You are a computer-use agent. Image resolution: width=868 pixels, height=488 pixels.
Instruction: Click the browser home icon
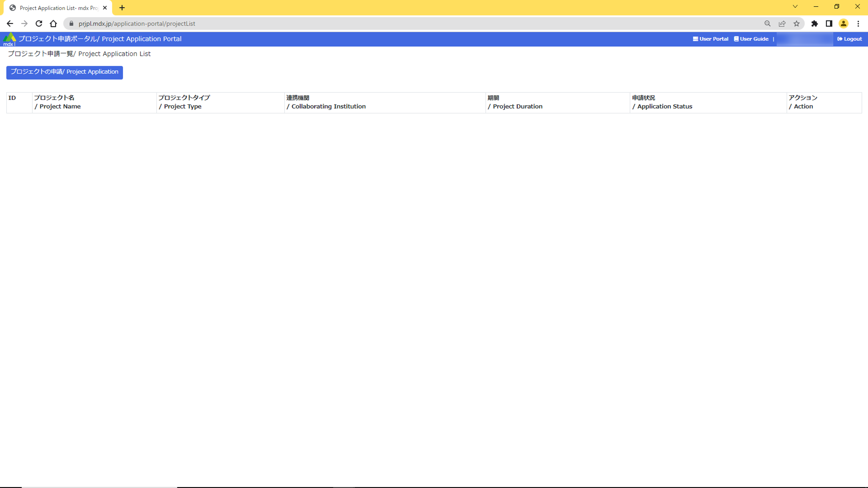[53, 24]
